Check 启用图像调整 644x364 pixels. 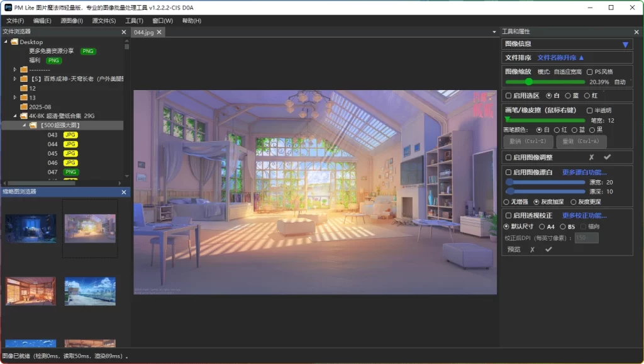[x=508, y=157]
